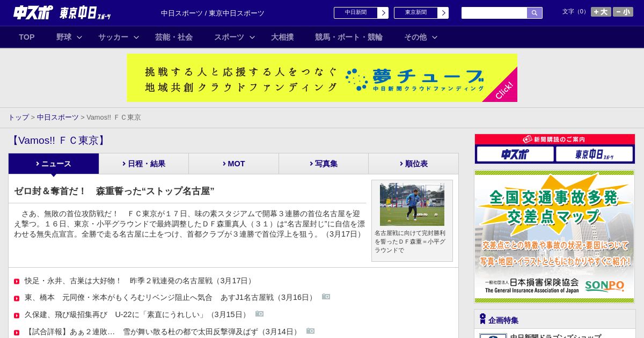Screen dimensions: 644x338
Task: Open the 東京新聞 link button
Action: [x=416, y=13]
